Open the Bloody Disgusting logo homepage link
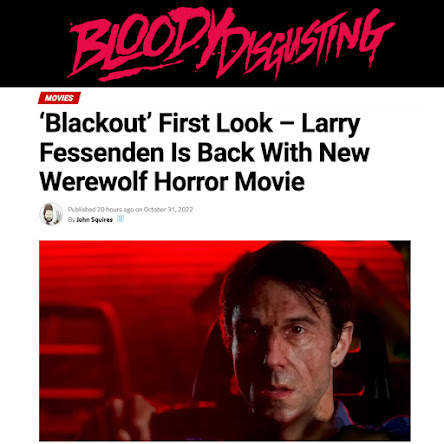 point(231,43)
